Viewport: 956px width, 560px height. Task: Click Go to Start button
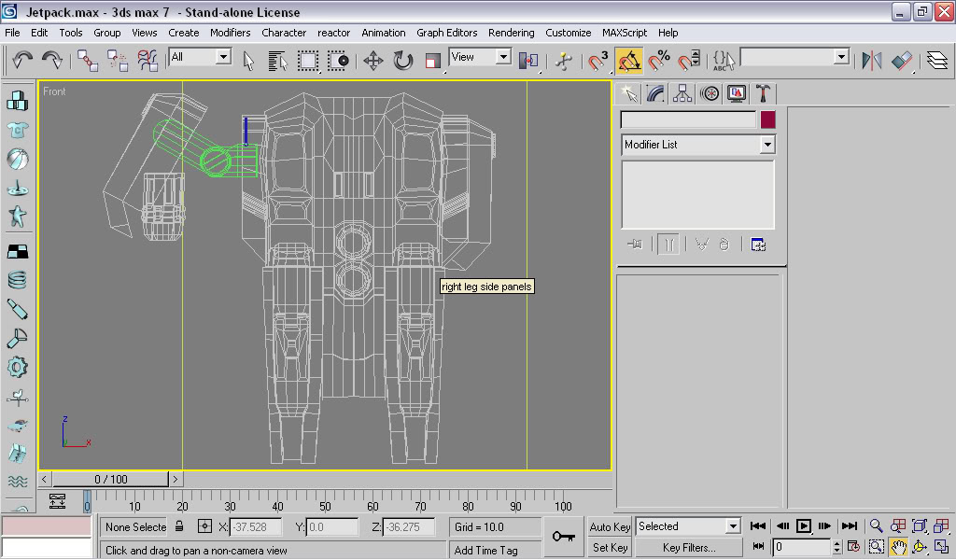(x=758, y=525)
